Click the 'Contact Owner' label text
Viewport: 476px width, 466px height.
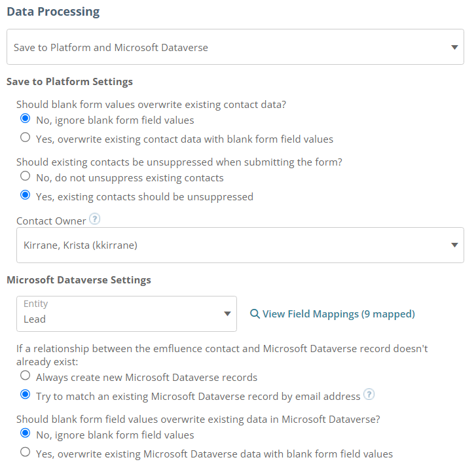[x=51, y=221]
